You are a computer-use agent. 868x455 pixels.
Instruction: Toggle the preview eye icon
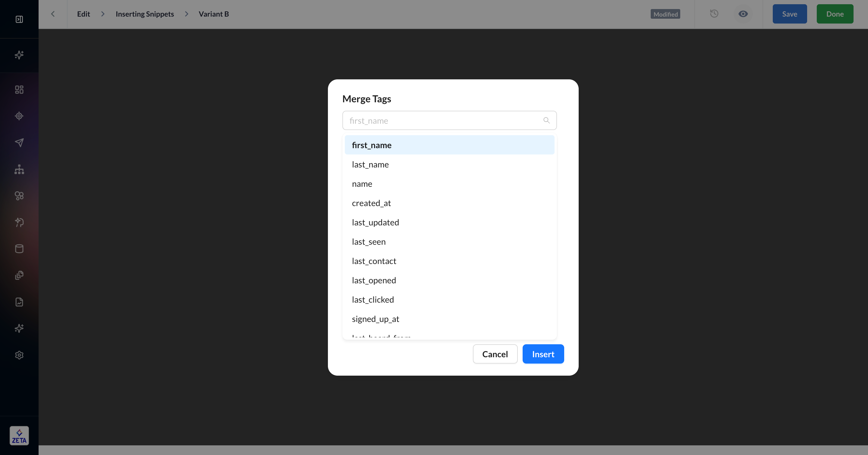(x=743, y=14)
